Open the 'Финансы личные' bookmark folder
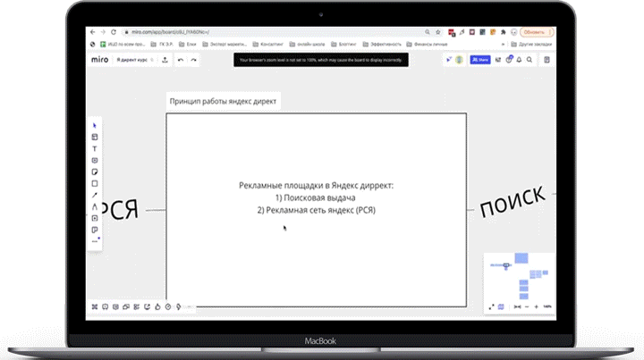This screenshot has height=360, width=644. (x=427, y=45)
